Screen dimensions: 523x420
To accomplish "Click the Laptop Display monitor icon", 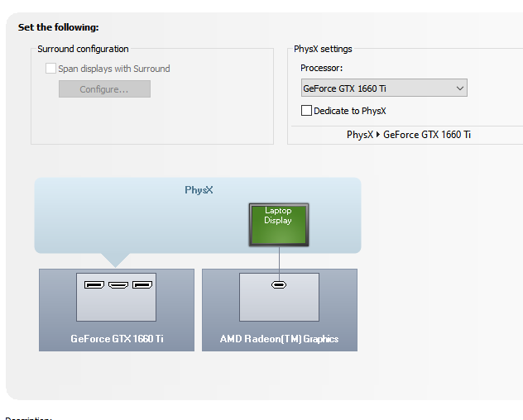I will click(278, 224).
